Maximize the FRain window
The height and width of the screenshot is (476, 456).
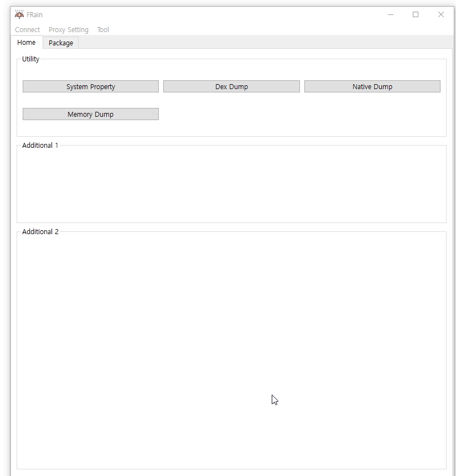[416, 14]
